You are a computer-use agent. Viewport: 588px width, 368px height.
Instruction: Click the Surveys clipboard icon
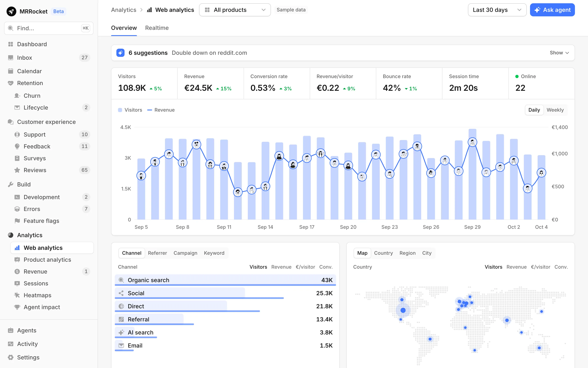pos(17,158)
